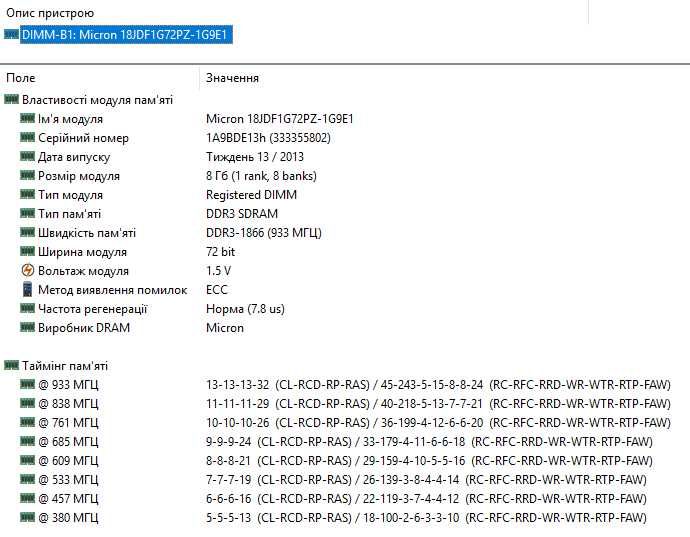Click the timing value starting '6-6-6-16'
Image resolution: width=690 pixels, height=537 pixels.
pos(426,499)
